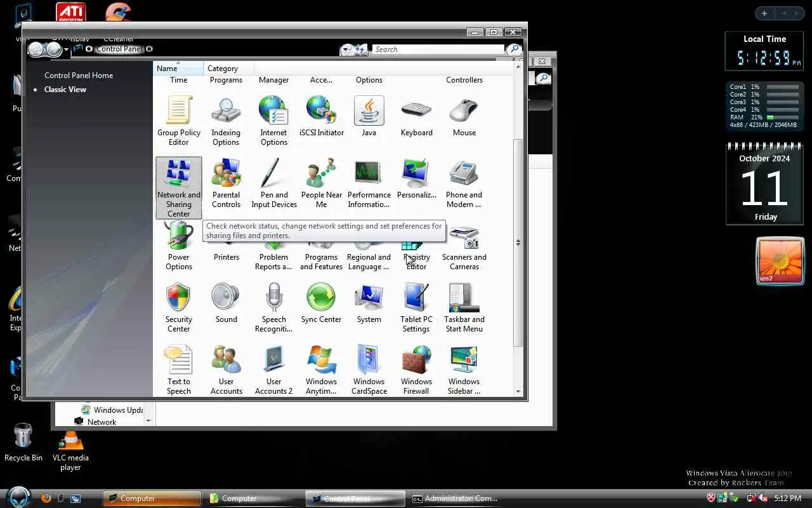Launch Firefox from quick launch
The width and height of the screenshot is (812, 508).
pyautogui.click(x=46, y=498)
